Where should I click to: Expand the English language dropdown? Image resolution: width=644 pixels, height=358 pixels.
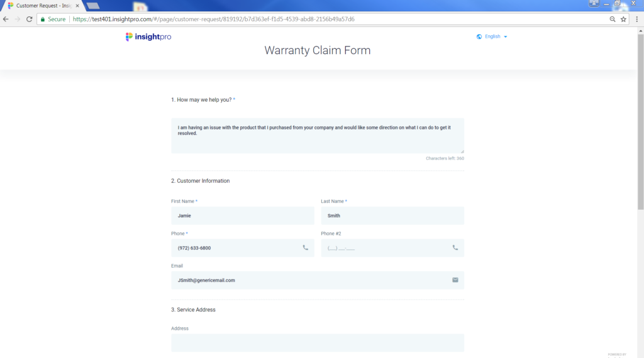(492, 36)
